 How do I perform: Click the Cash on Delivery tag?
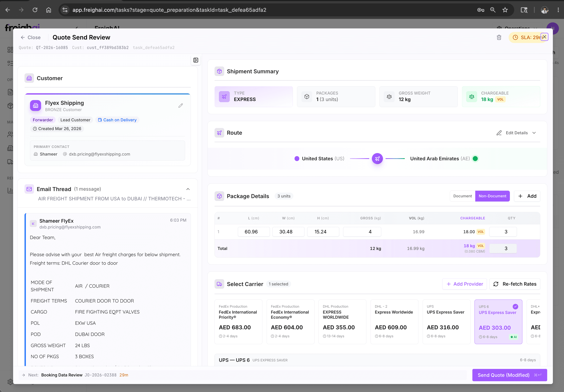[117, 120]
